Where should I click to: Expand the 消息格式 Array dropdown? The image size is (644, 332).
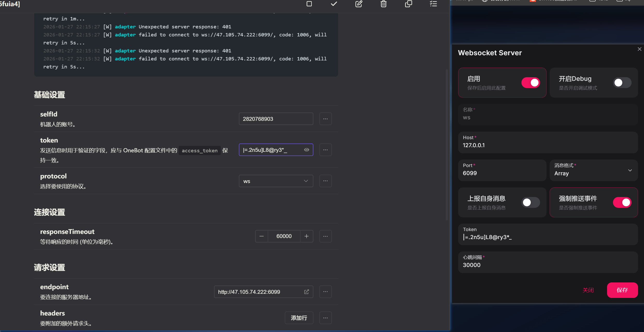(593, 170)
